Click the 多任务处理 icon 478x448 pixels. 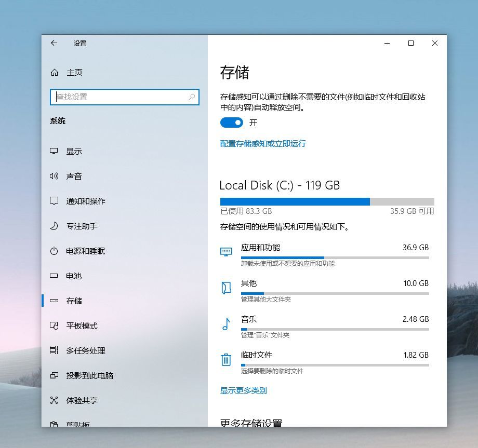tap(54, 350)
